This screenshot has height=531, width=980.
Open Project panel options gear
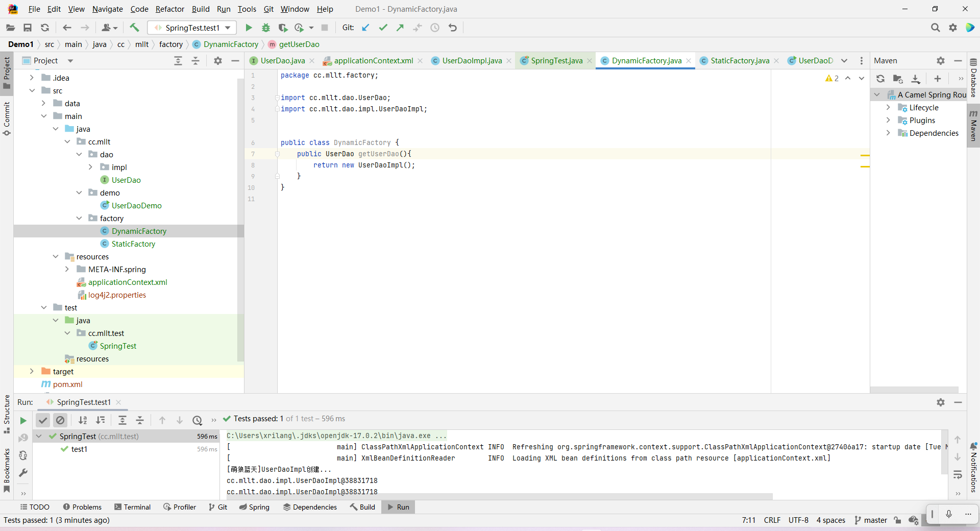(218, 61)
